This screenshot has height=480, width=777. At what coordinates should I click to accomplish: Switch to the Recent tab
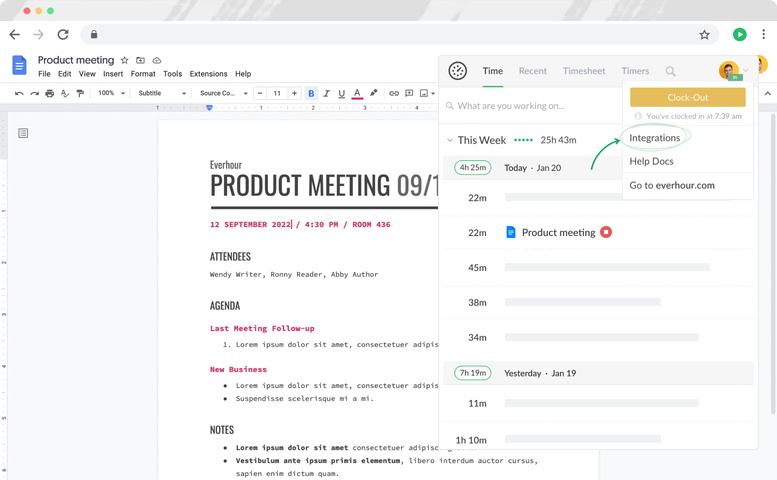(533, 71)
